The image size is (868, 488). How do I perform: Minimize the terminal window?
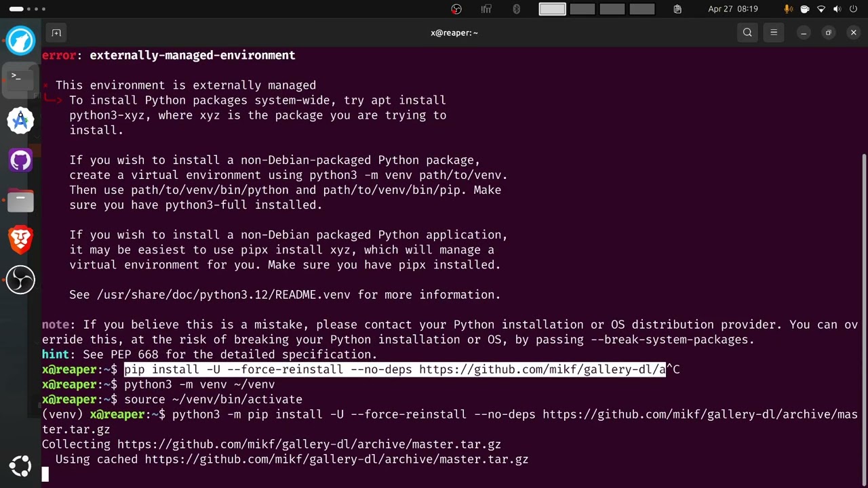point(804,33)
